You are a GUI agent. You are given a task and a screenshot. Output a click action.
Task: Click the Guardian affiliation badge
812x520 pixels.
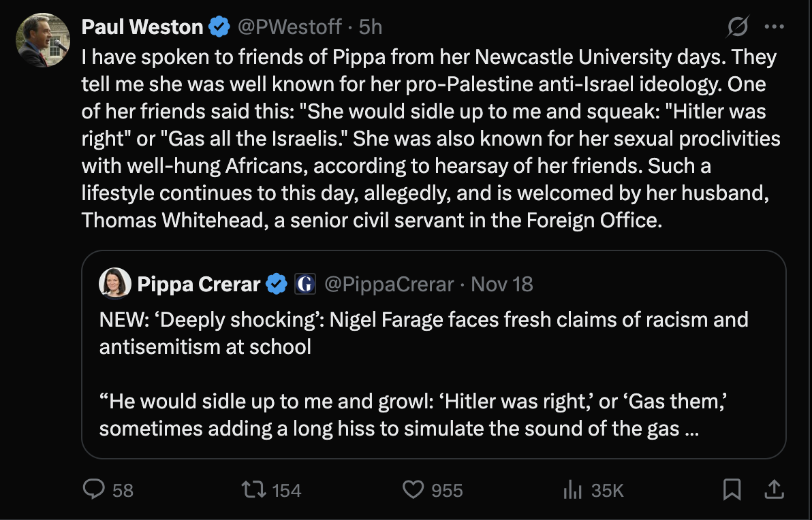pos(304,284)
